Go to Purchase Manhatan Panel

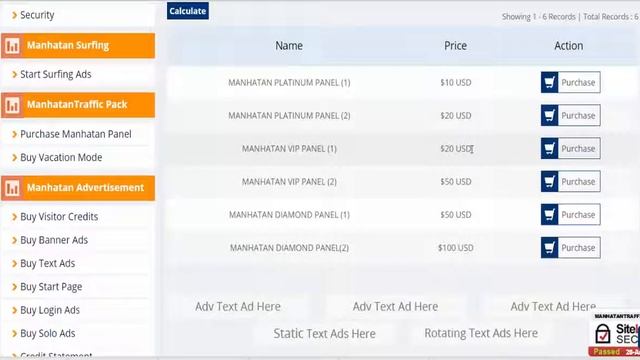coord(76,134)
